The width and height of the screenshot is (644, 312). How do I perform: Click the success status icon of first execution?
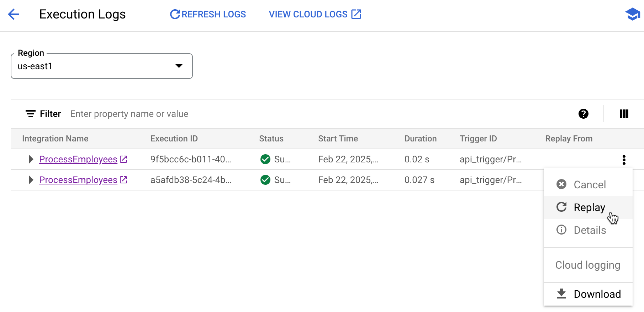pyautogui.click(x=265, y=159)
